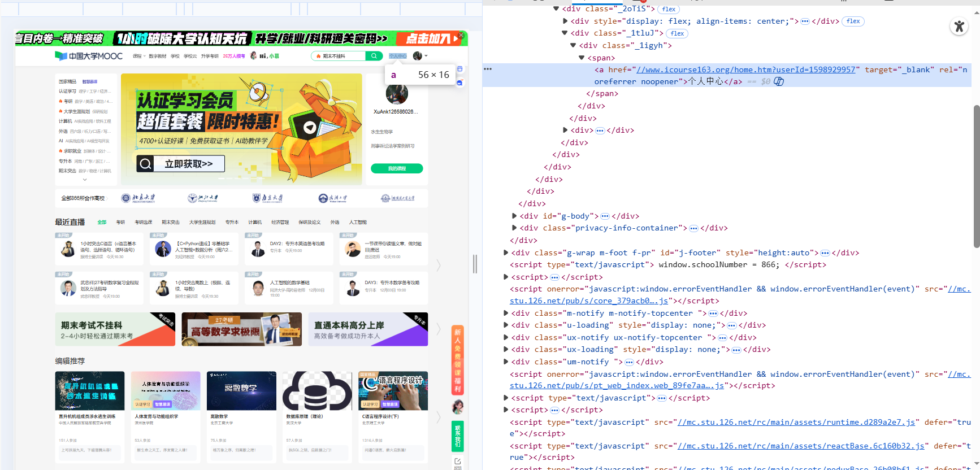This screenshot has width=980, height=470.
Task: Expand the m-notify-topcenter div node
Action: [506, 313]
